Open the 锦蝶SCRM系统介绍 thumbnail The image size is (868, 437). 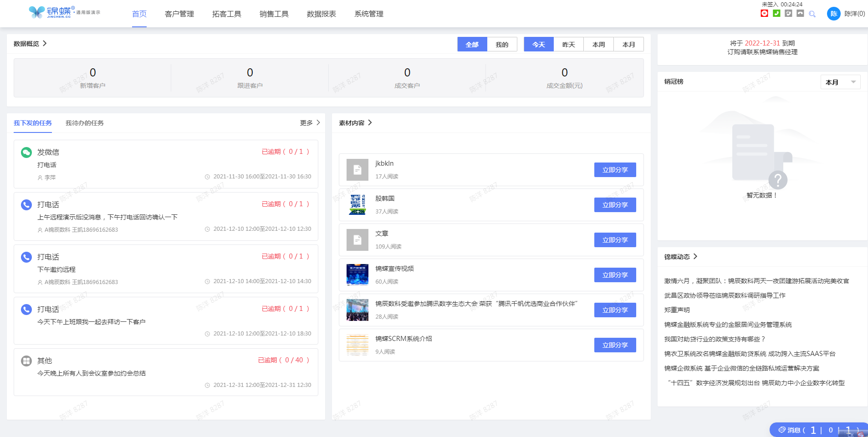(x=357, y=345)
